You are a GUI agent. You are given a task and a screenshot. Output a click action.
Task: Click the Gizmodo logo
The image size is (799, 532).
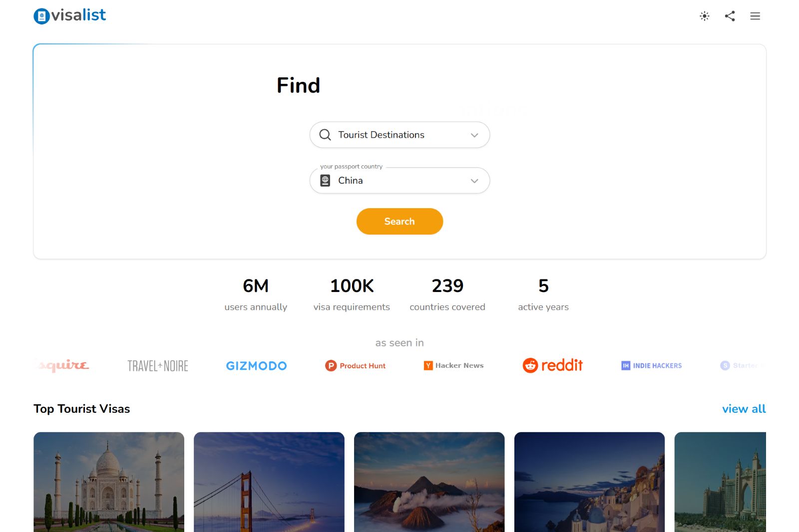(256, 366)
